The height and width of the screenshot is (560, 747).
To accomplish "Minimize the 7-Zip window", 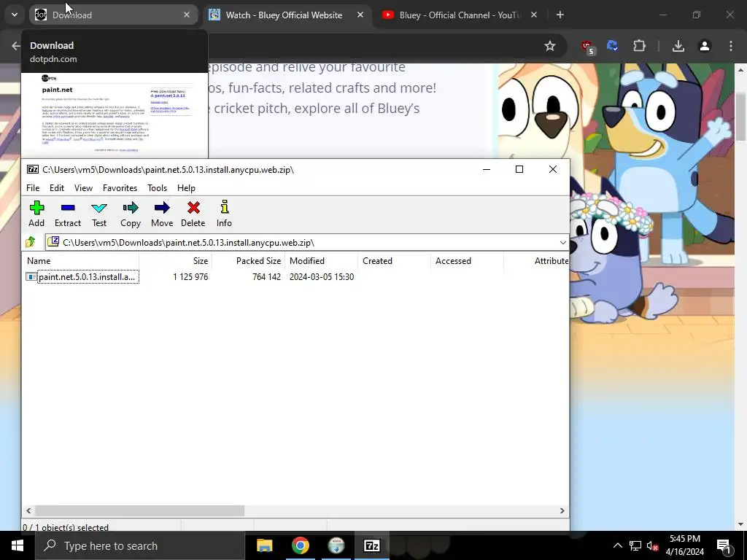I will coord(487,169).
